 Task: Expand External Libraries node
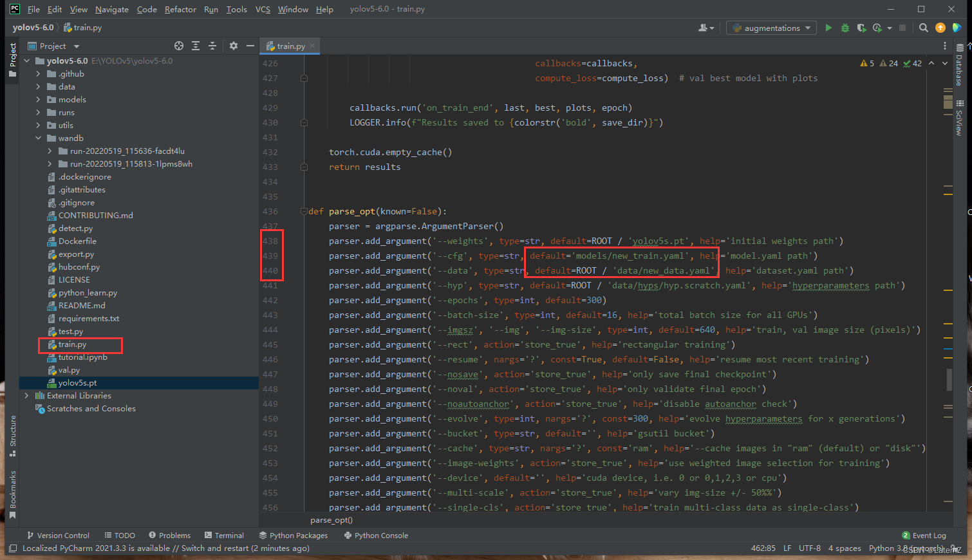tap(26, 396)
